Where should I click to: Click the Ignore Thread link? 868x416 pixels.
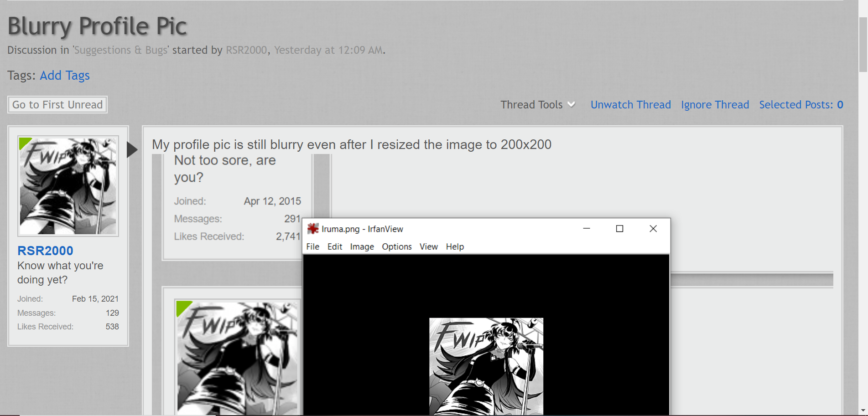click(715, 105)
